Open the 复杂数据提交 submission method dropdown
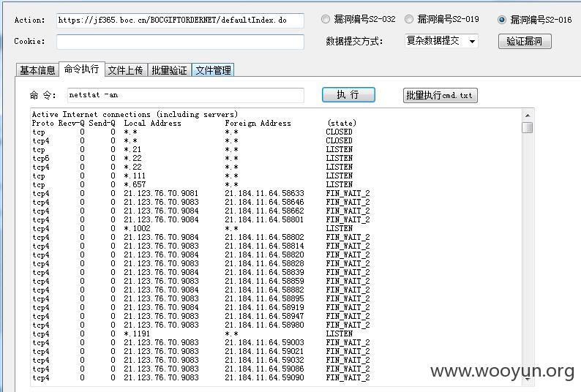 (441, 41)
